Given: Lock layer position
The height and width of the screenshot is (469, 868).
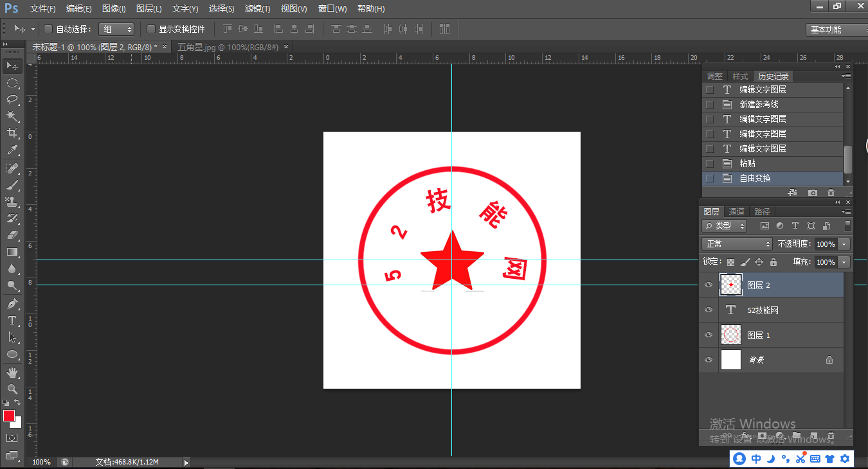Looking at the screenshot, I should click(759, 262).
